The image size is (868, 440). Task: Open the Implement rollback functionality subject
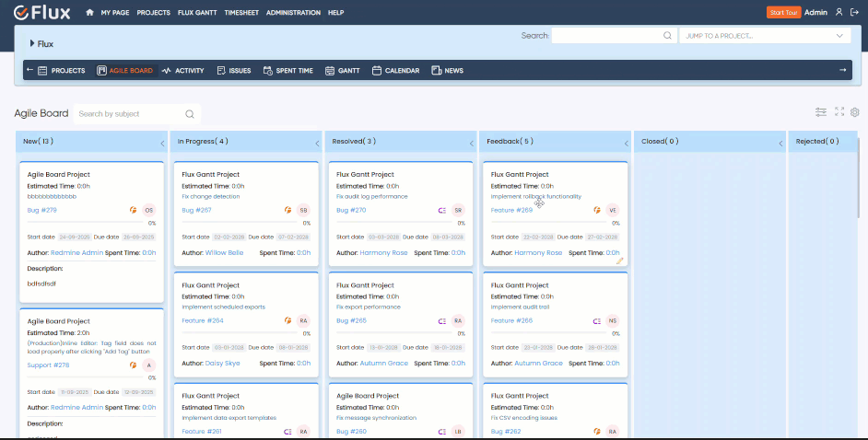pos(536,196)
